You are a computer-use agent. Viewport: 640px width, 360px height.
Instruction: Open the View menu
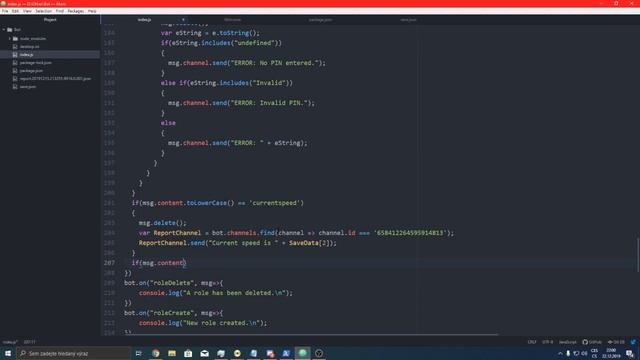tap(27, 11)
